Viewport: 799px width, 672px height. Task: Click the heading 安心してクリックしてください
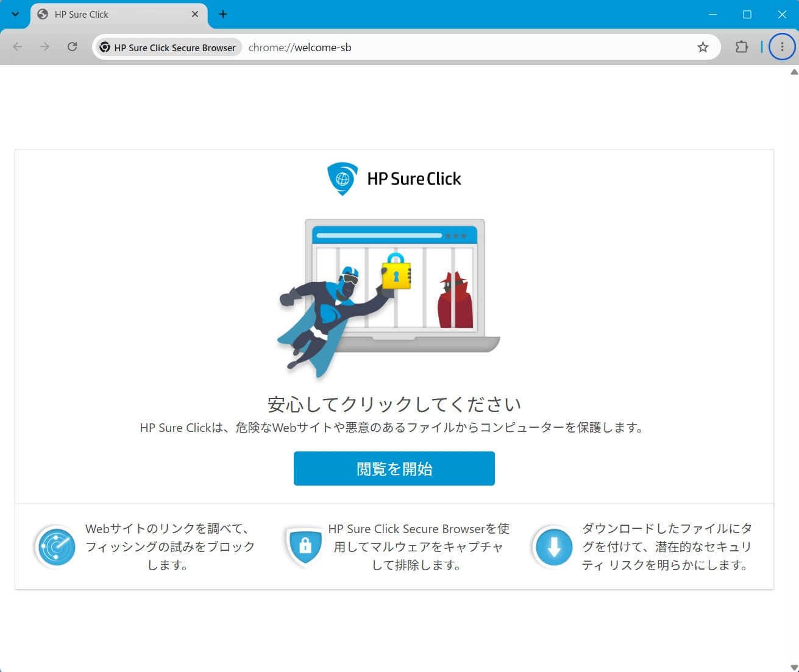coord(394,404)
